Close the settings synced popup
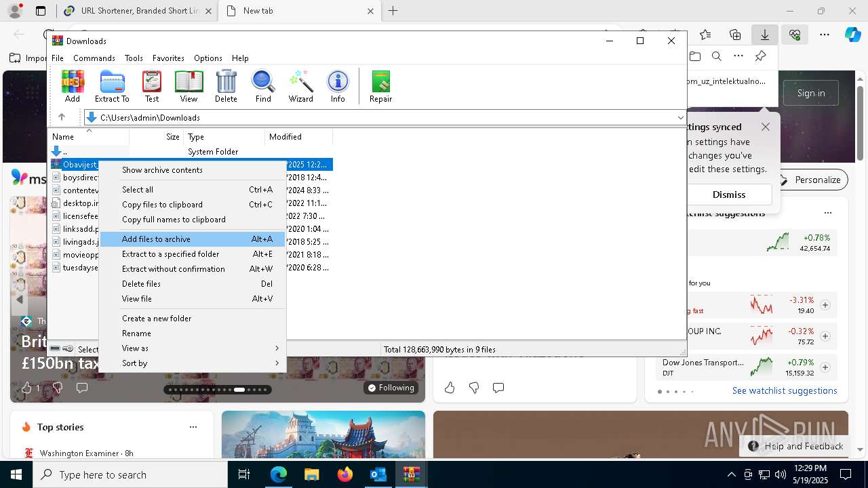Image resolution: width=868 pixels, height=488 pixels. tap(765, 127)
